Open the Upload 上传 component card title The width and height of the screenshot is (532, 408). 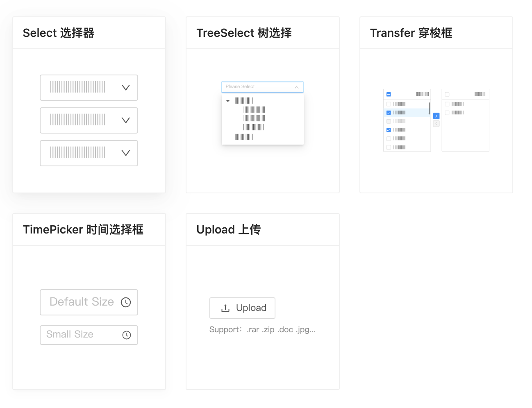228,229
